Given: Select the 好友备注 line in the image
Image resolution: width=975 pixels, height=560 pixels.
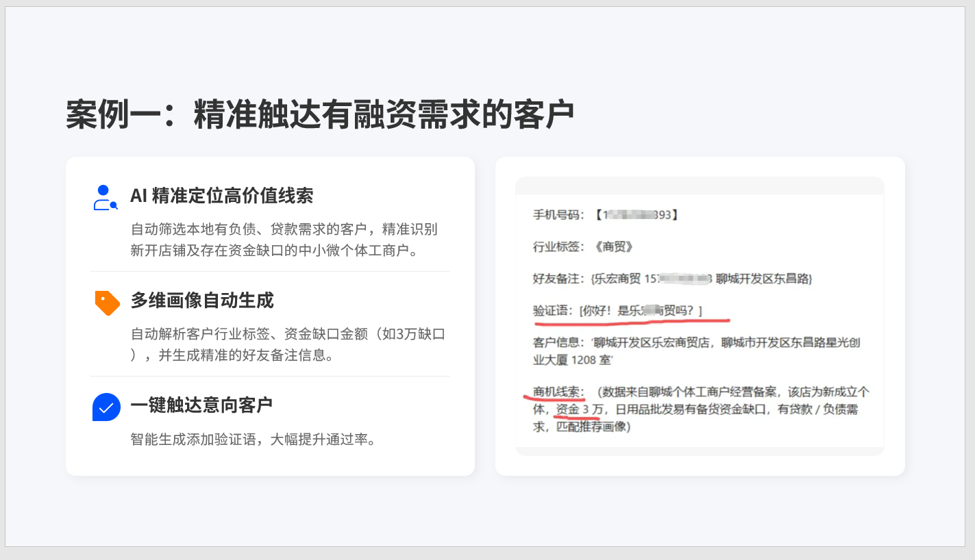Looking at the screenshot, I should (672, 279).
